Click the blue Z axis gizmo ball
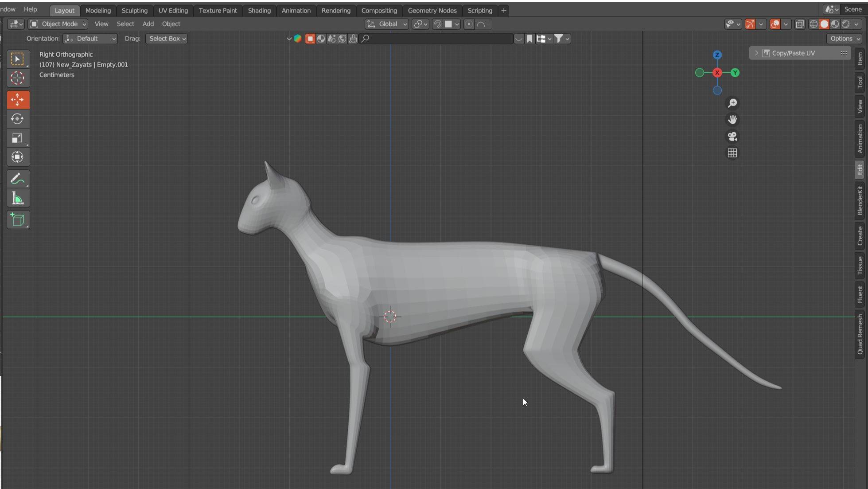 [717, 55]
